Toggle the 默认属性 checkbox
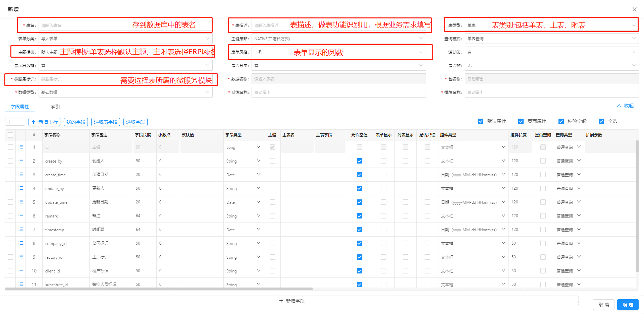 [481, 121]
